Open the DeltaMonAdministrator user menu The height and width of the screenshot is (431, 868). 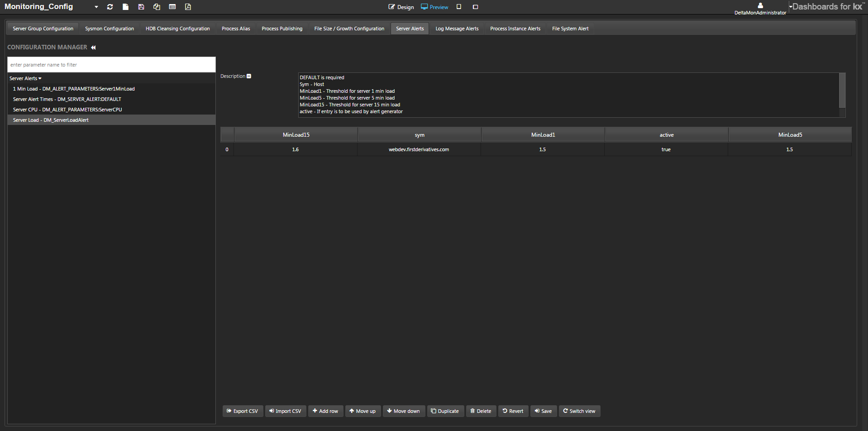click(760, 9)
